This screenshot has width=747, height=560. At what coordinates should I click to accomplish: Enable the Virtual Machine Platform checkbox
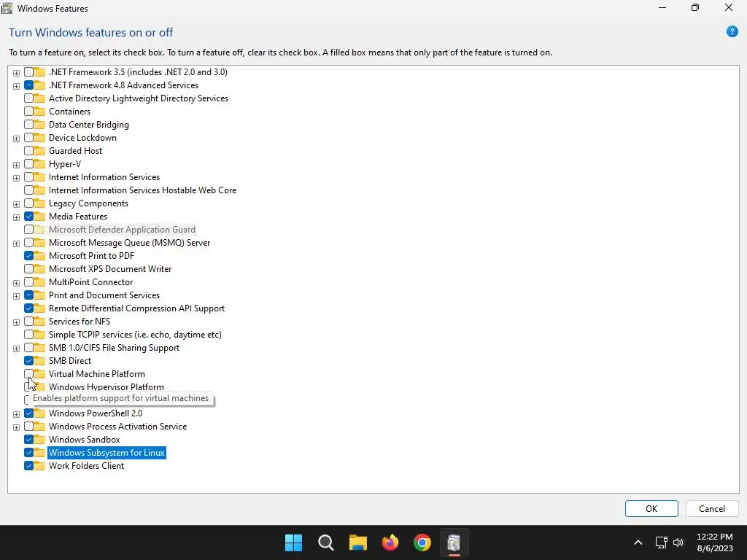(x=28, y=374)
